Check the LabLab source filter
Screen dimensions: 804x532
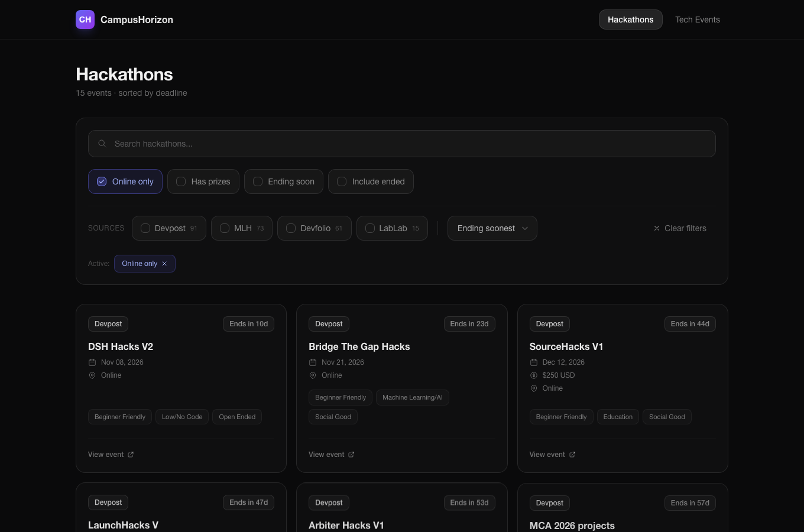392,228
